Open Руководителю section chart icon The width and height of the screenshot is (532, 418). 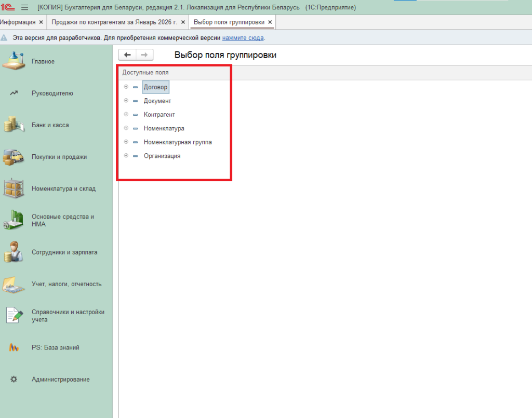(x=14, y=93)
